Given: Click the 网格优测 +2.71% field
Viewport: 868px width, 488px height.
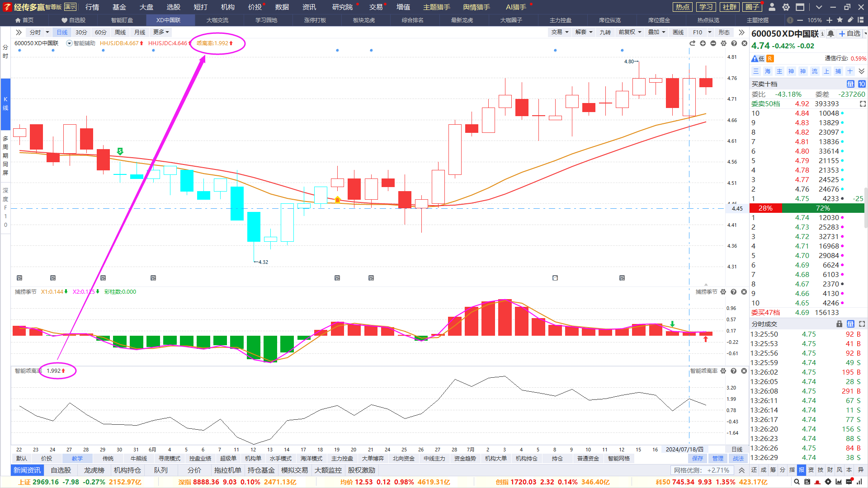Looking at the screenshot, I should 701,470.
